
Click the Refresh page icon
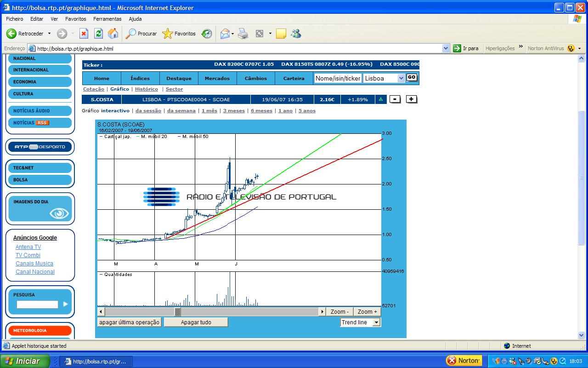(98, 34)
